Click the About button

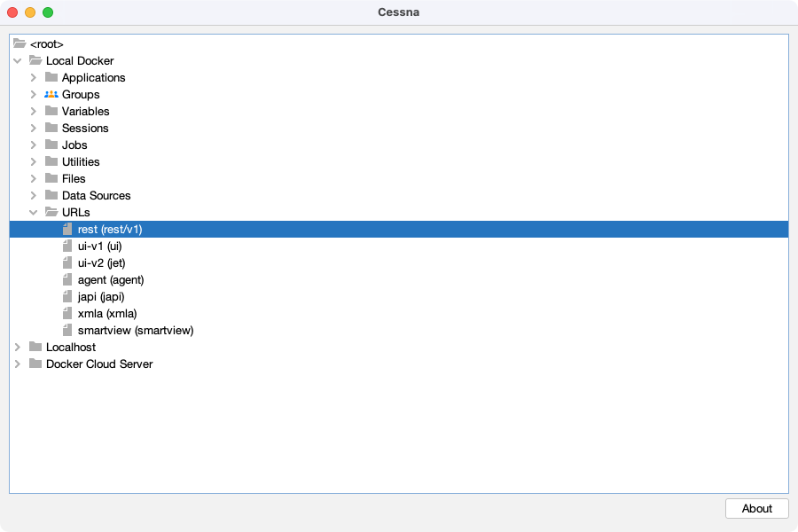point(756,508)
